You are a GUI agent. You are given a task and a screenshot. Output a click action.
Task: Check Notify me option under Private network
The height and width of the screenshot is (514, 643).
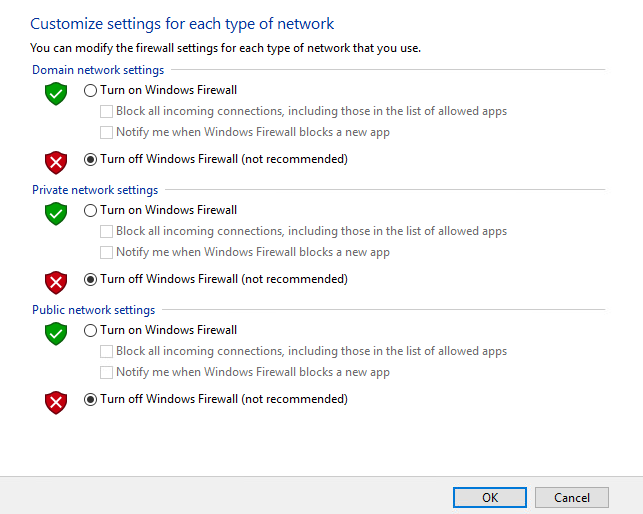(x=106, y=252)
